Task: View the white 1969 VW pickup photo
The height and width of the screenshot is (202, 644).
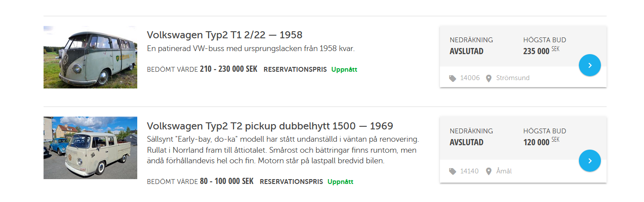Action: click(90, 148)
